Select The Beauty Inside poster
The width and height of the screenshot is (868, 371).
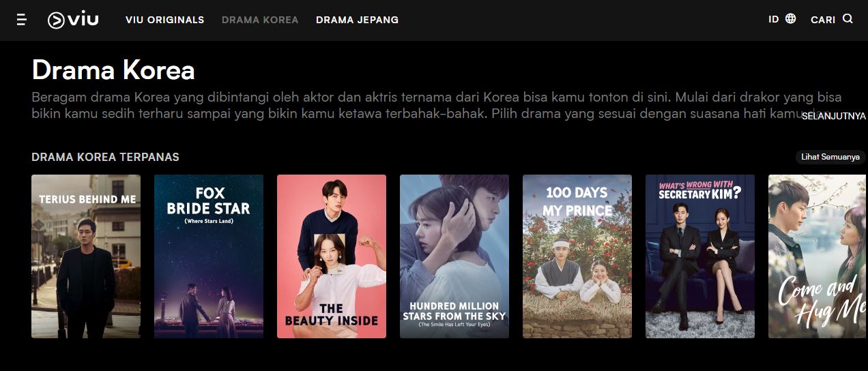pos(332,256)
